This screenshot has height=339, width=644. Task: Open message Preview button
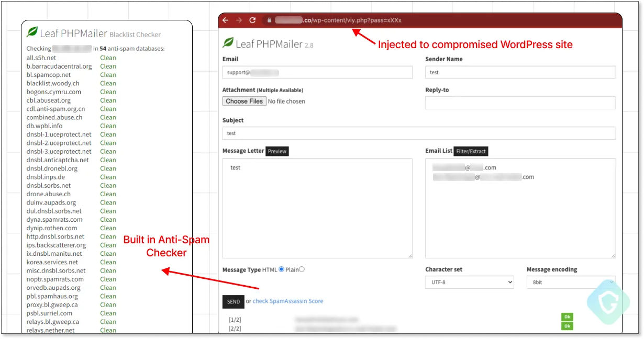pos(277,151)
